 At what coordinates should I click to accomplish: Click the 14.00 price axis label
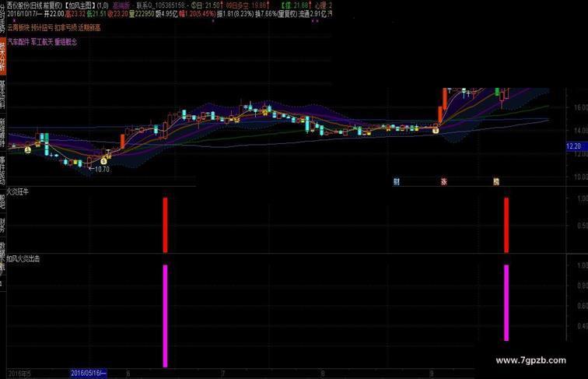pyautogui.click(x=580, y=131)
